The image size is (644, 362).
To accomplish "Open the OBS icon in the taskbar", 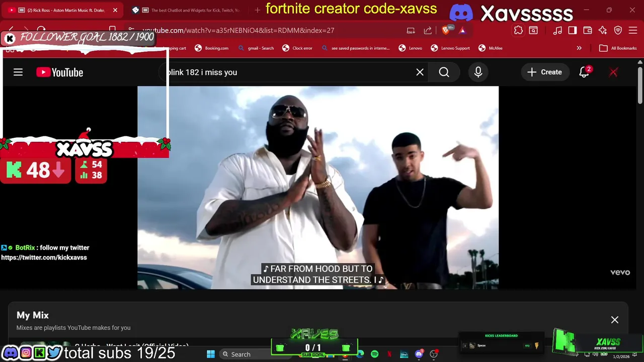I will 434,354.
